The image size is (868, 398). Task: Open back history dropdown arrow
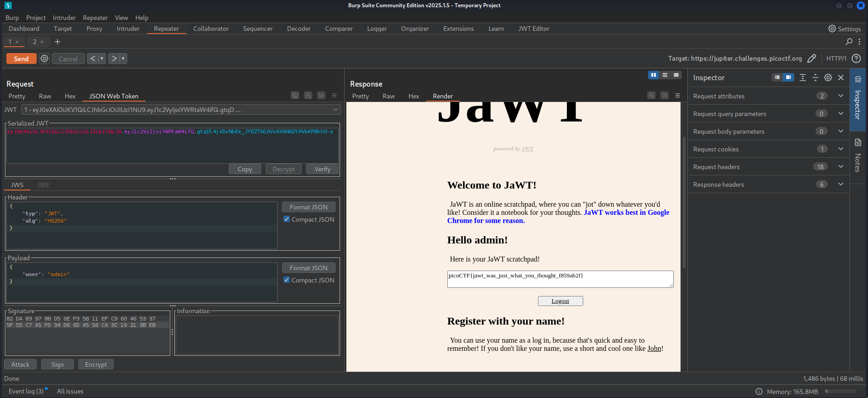pyautogui.click(x=102, y=58)
